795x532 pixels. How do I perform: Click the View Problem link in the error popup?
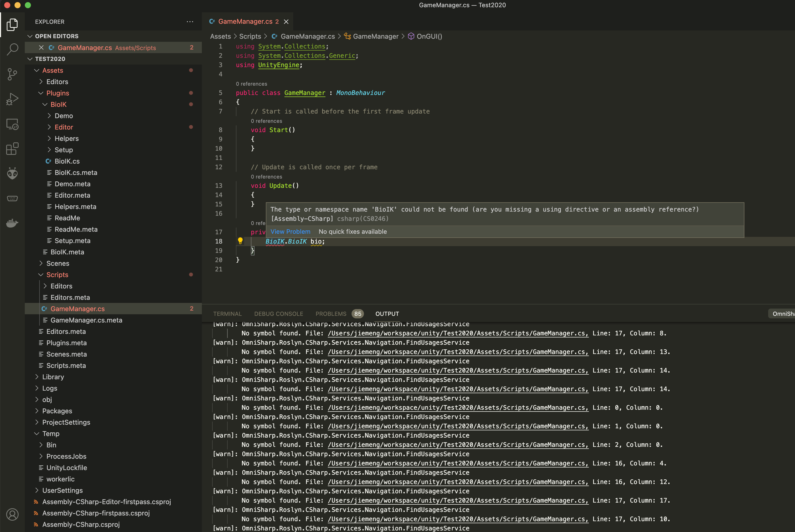pyautogui.click(x=290, y=231)
